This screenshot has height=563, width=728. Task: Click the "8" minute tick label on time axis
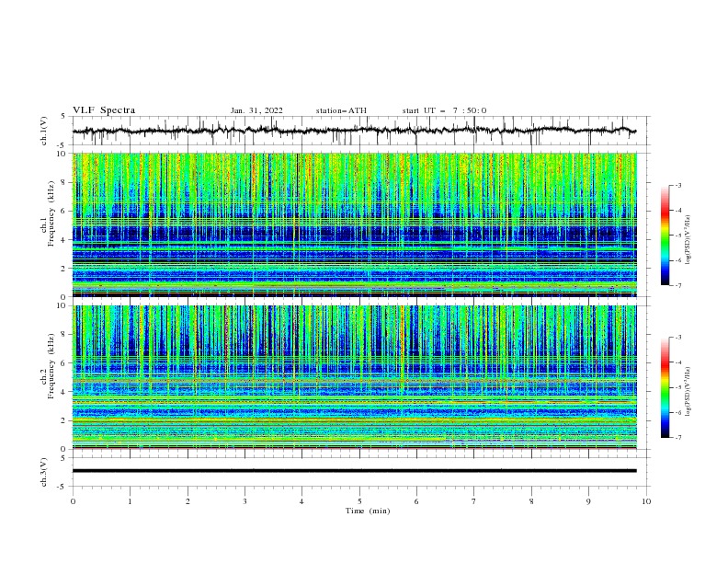tap(531, 501)
